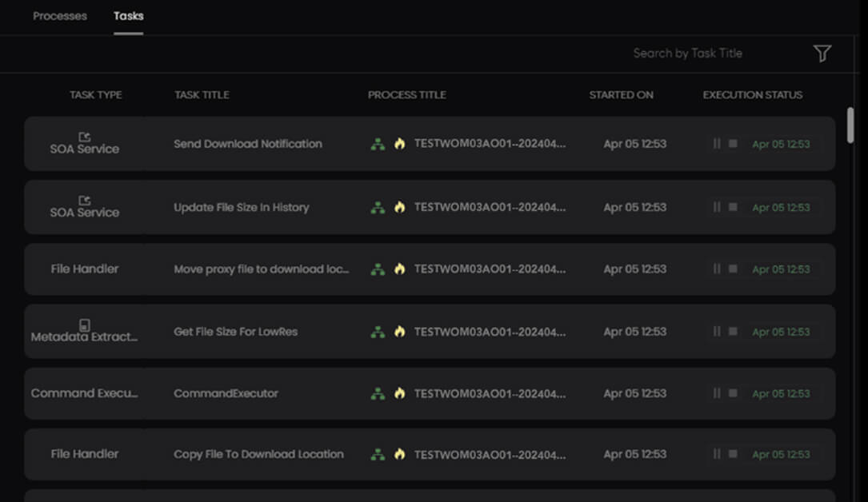Screen dimensions: 868x502
Task: Click workflow tree icon in CommandExecutor row
Action: pyautogui.click(x=378, y=393)
